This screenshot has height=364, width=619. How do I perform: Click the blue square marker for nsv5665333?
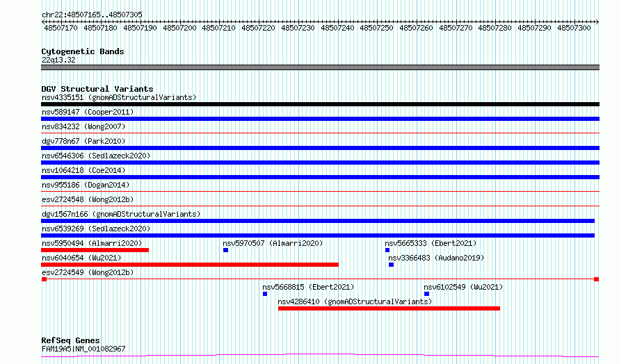point(387,250)
